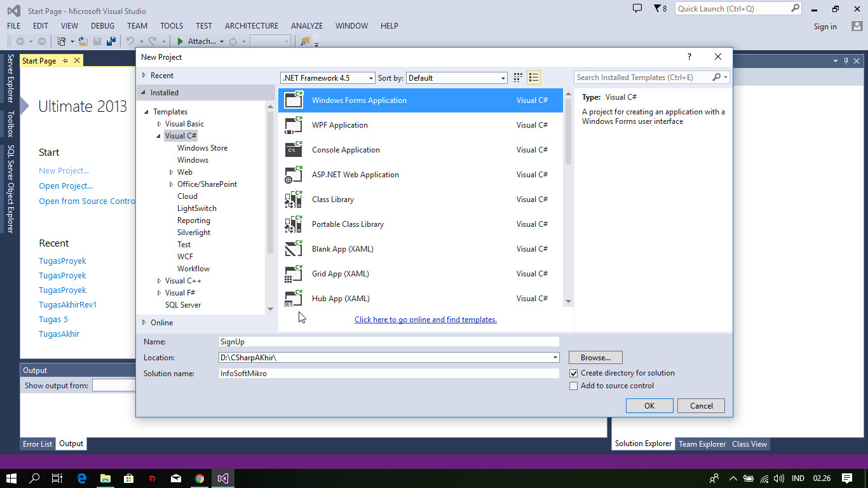The height and width of the screenshot is (488, 868).
Task: Click the Navigate Backward toolbar icon
Action: (x=20, y=41)
